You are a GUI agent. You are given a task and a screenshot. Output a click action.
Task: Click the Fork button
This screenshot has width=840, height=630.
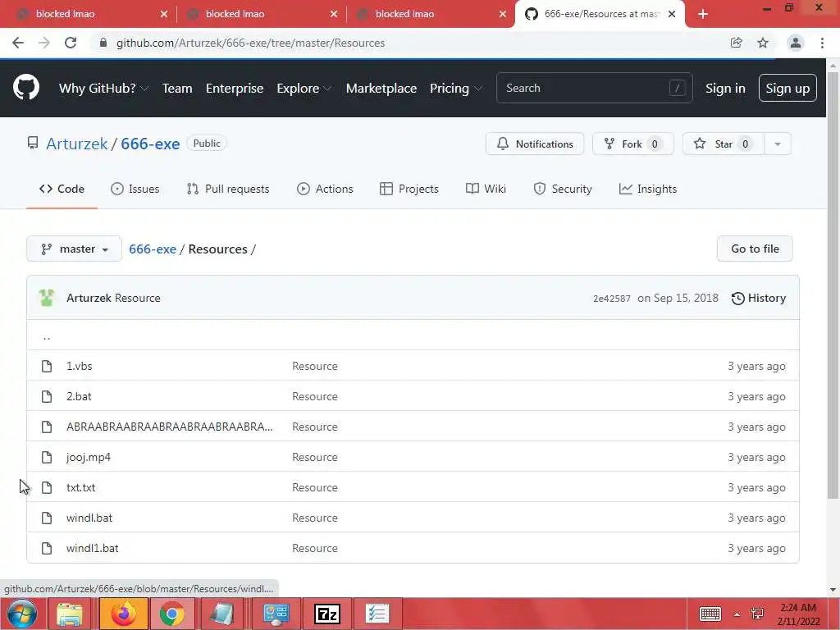coord(632,144)
